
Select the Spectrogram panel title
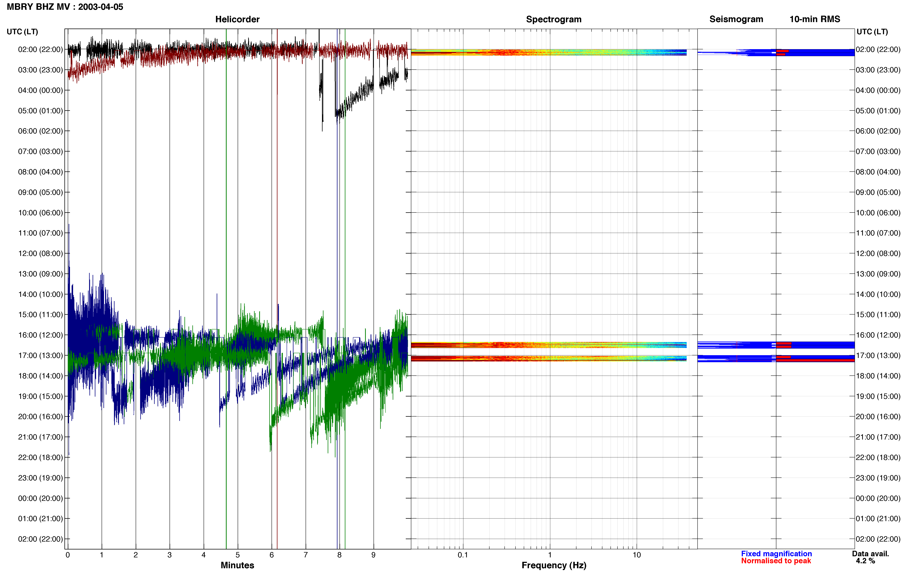[x=554, y=19]
